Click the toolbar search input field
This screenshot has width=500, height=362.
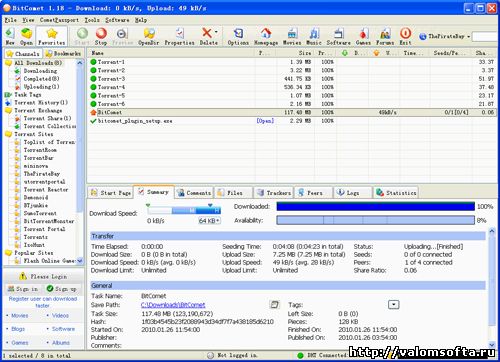486,36
